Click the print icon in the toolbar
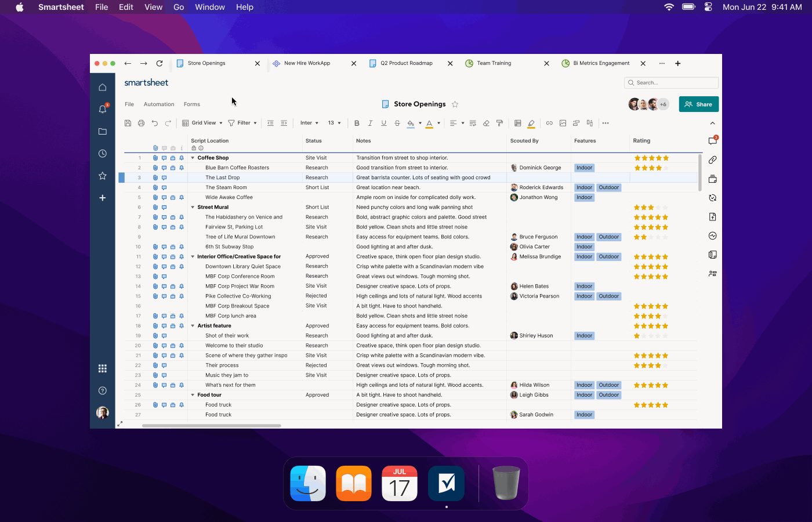The image size is (812, 522). pos(141,123)
